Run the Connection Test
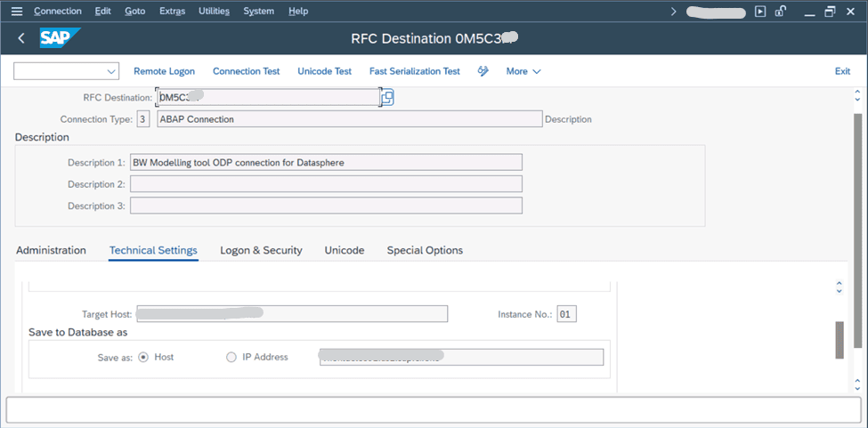The image size is (868, 428). [x=247, y=71]
